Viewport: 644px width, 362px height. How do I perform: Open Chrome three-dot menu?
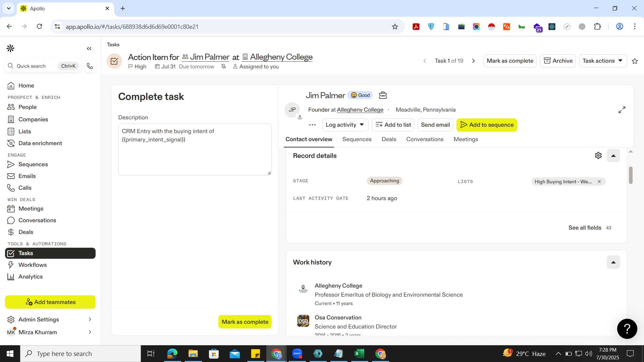635,26
